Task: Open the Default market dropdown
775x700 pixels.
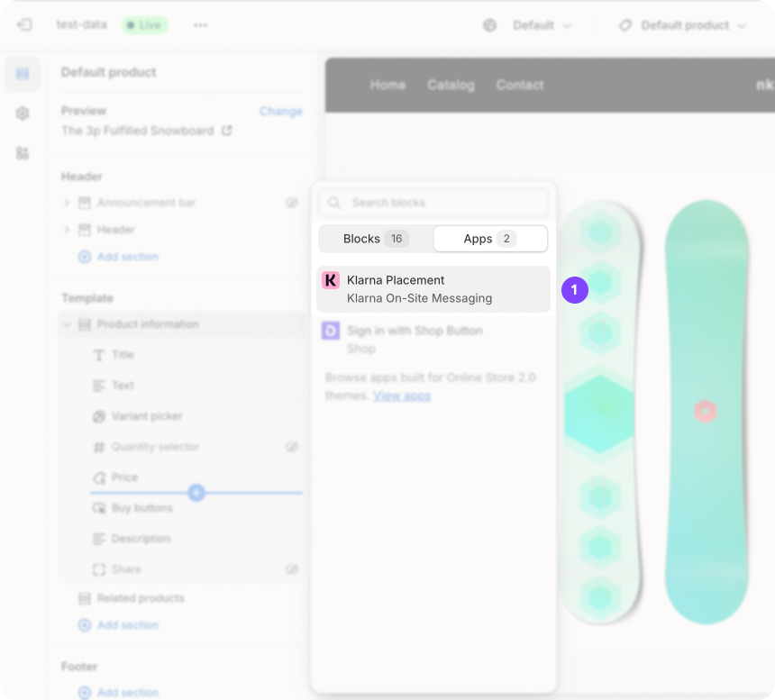Action: (x=542, y=25)
